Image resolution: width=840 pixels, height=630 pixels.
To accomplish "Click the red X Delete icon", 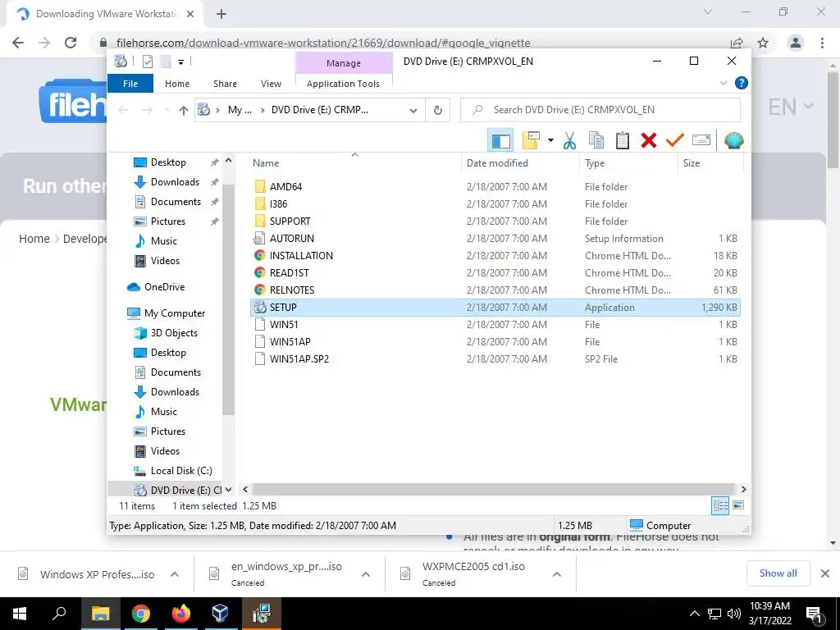I will point(648,140).
